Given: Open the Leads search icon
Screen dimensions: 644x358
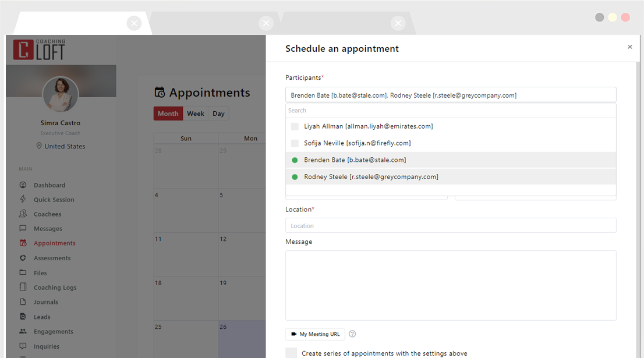Looking at the screenshot, I should pyautogui.click(x=23, y=317).
